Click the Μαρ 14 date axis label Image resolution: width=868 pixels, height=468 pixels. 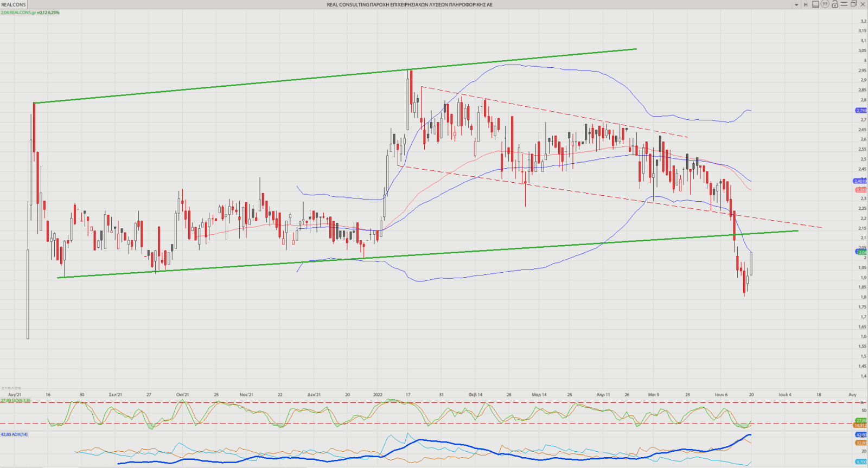point(539,395)
